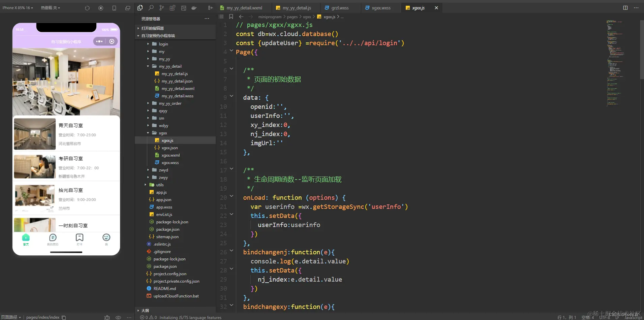The image size is (644, 320).
Task: Open the hot reload 热重载 dropdown
Action: [50, 8]
